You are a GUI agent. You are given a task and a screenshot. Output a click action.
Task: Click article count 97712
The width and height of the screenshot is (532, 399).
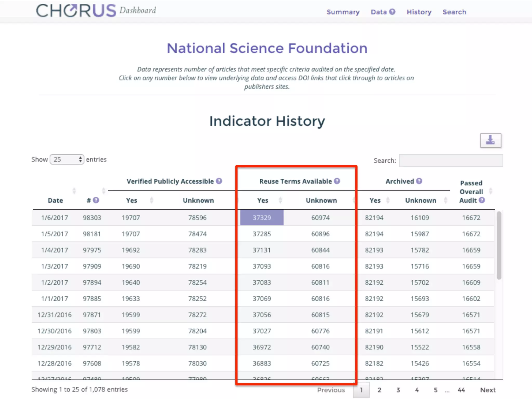pyautogui.click(x=92, y=347)
